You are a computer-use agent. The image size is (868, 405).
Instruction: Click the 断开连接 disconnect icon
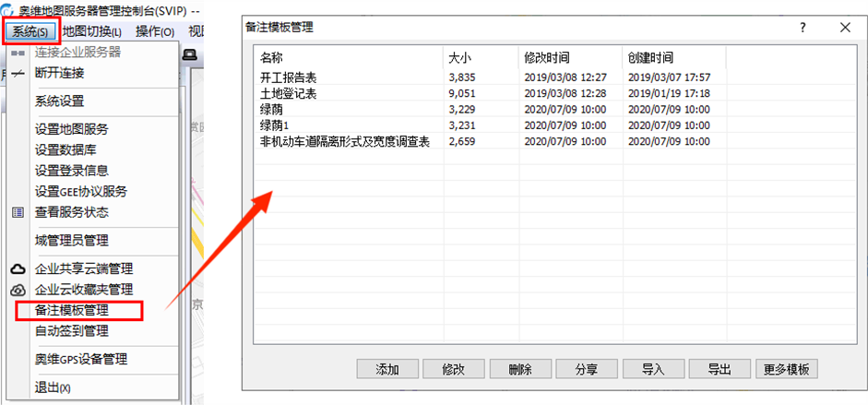tap(18, 73)
